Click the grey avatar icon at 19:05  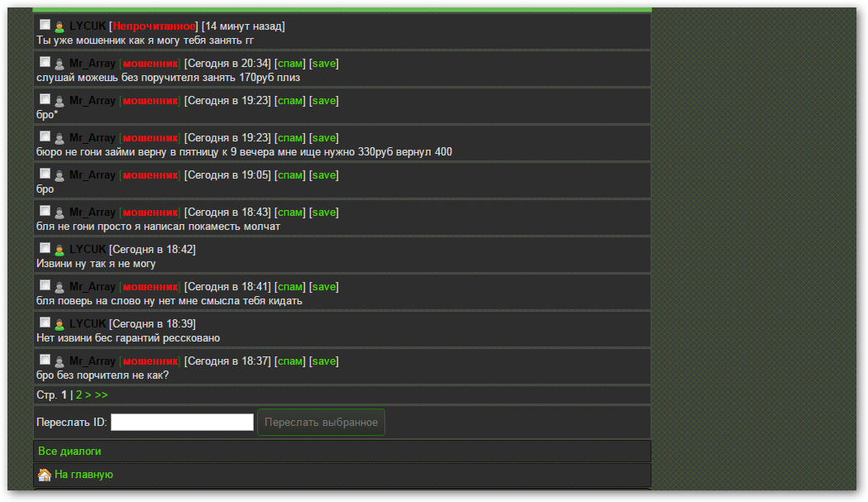tap(60, 175)
